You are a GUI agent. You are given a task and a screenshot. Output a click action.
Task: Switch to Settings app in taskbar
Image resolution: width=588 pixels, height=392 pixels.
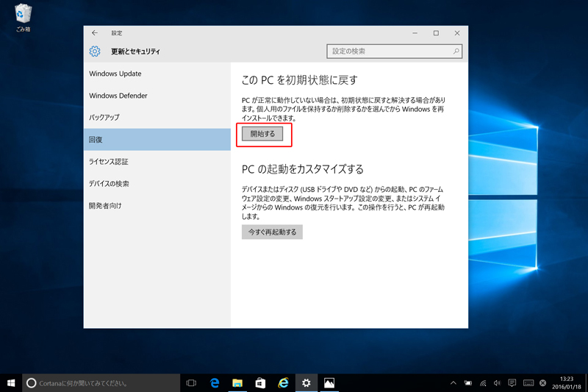coord(306,383)
